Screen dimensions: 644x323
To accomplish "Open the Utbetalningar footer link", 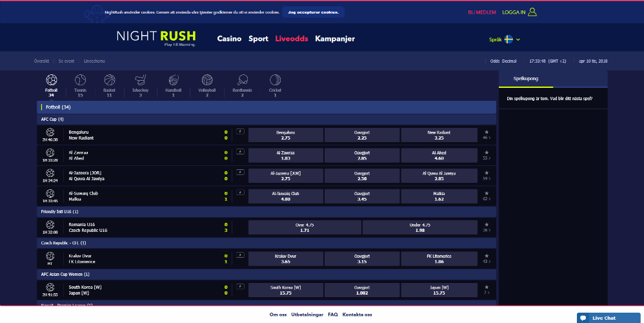I will (x=307, y=315).
